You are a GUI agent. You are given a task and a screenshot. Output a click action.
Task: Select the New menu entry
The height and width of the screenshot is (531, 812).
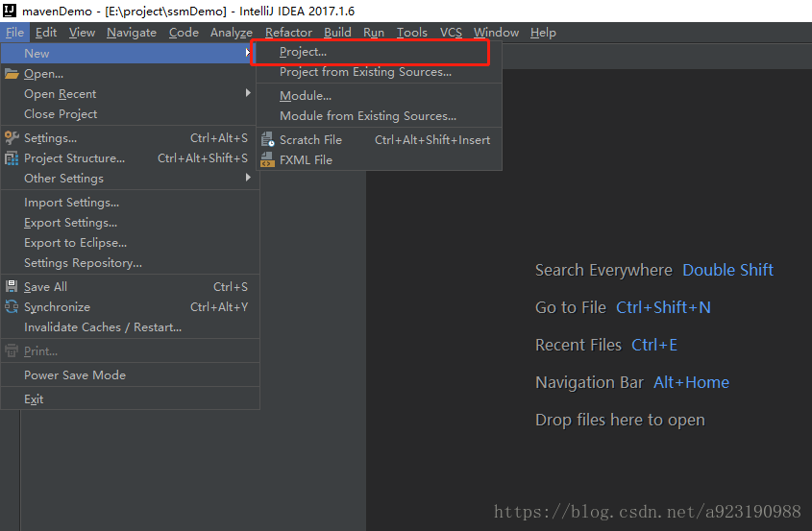[130, 54]
